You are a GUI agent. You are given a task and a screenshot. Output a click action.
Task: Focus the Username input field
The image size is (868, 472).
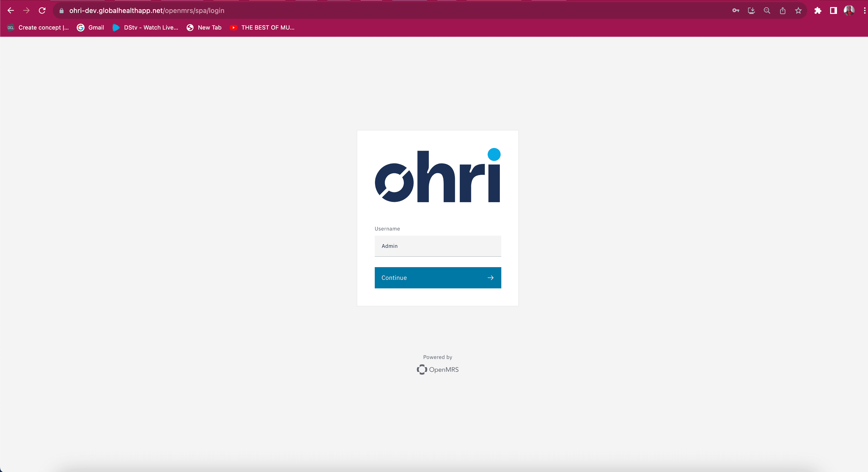pyautogui.click(x=438, y=246)
